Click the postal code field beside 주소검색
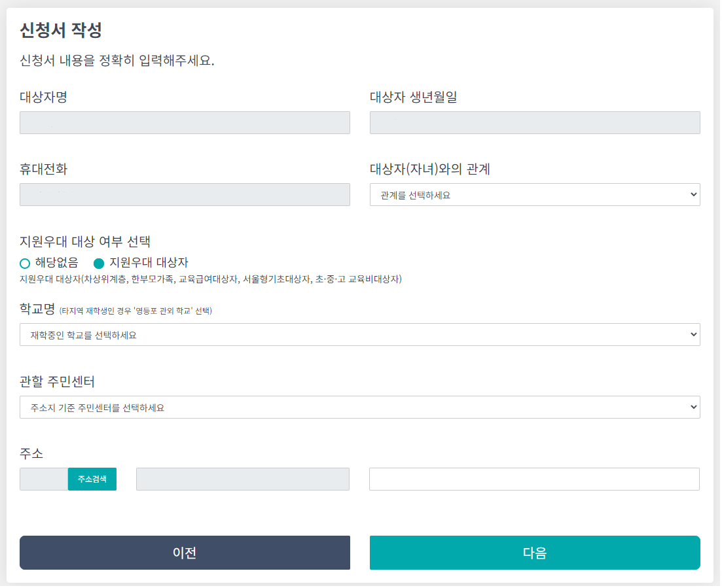Screen dimensions: 722x588 coord(45,480)
